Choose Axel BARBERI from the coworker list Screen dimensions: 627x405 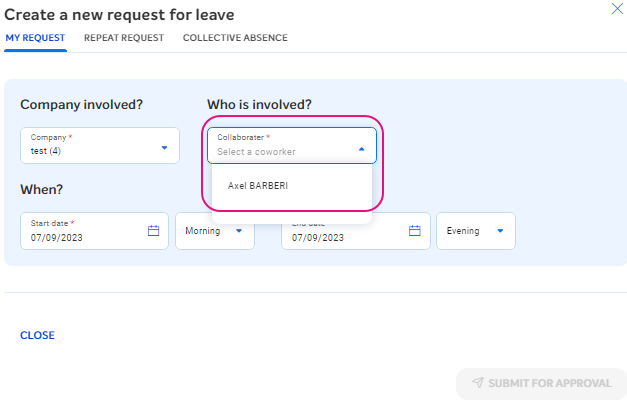[258, 186]
